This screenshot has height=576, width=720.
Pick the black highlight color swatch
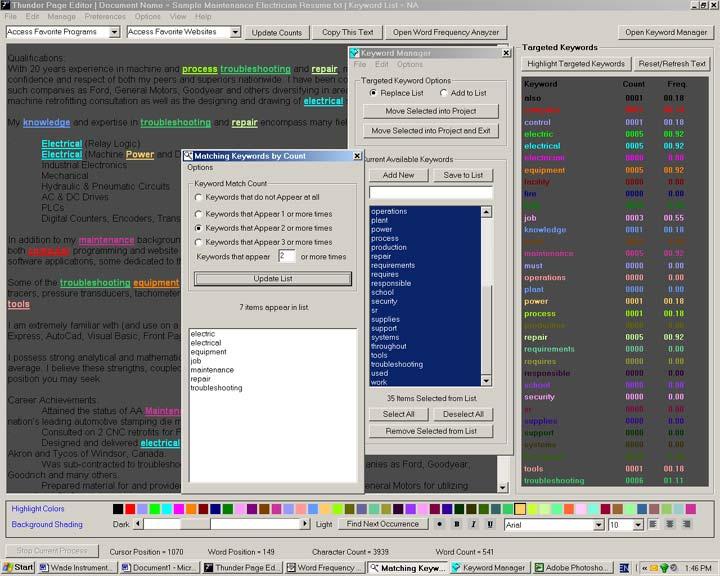coord(118,509)
